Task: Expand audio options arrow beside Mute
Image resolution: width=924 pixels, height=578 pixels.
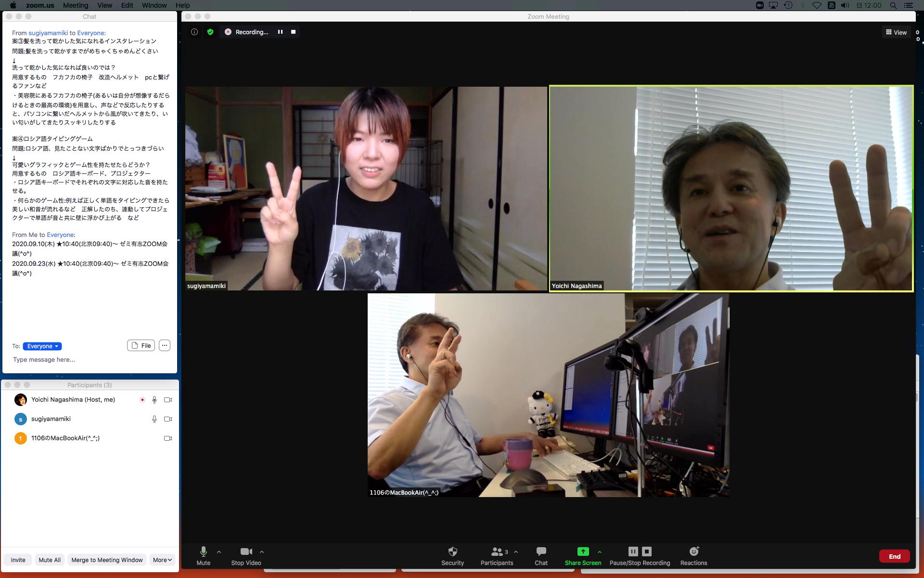Action: [x=219, y=552]
